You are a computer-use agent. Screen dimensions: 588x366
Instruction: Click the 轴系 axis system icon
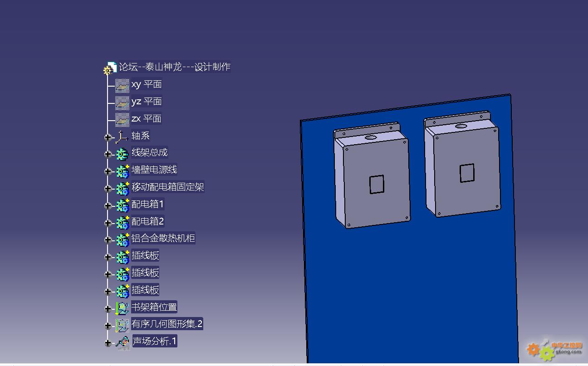click(122, 137)
